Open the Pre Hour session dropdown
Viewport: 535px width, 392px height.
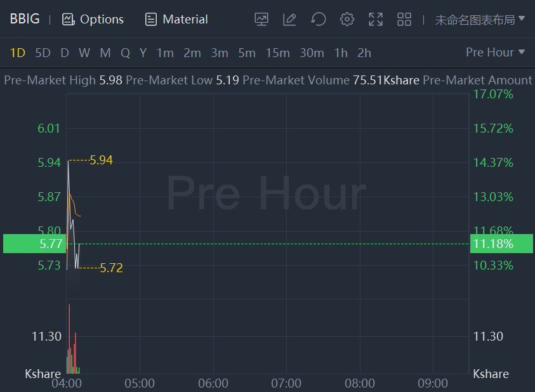point(495,52)
